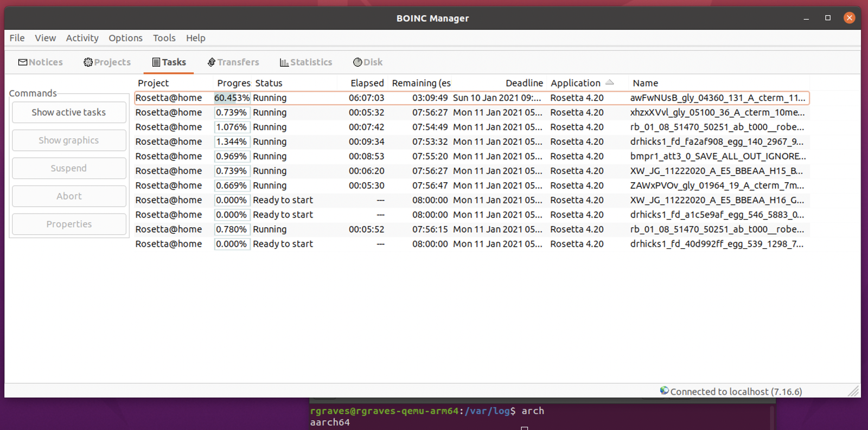868x430 pixels.
Task: Close the BOINC Manager window
Action: point(849,18)
